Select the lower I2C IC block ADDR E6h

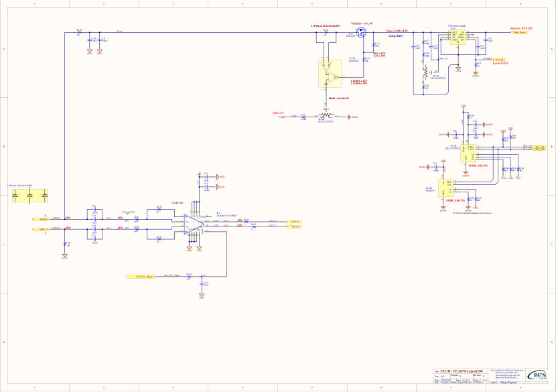[x=445, y=188]
